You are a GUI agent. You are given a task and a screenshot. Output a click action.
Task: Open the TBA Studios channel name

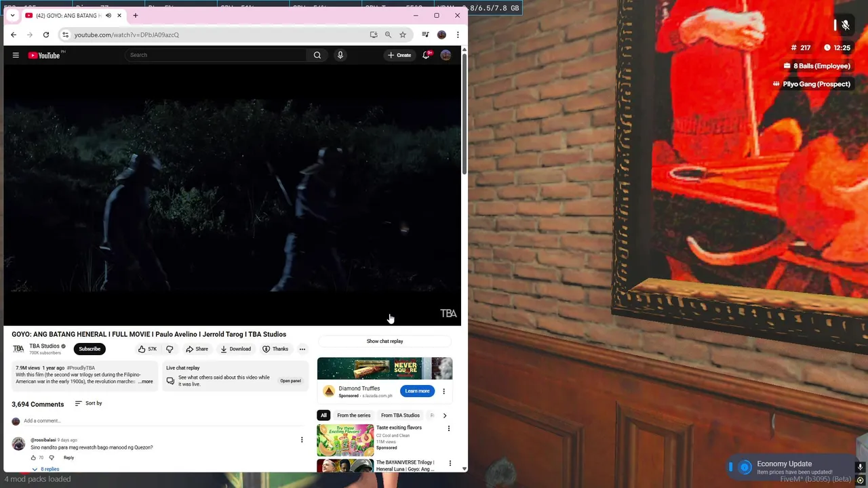coord(44,346)
